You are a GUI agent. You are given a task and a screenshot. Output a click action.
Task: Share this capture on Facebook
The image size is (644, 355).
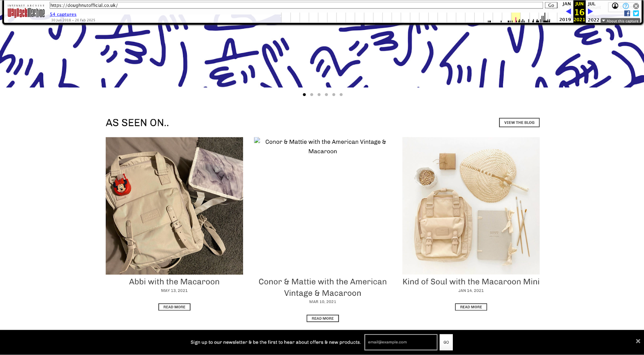pos(627,13)
